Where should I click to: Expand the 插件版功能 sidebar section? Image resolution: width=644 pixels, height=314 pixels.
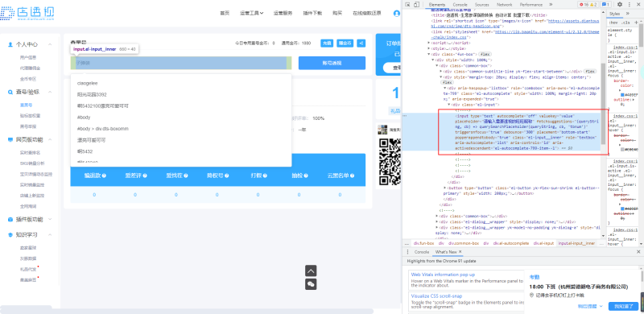coord(50,219)
